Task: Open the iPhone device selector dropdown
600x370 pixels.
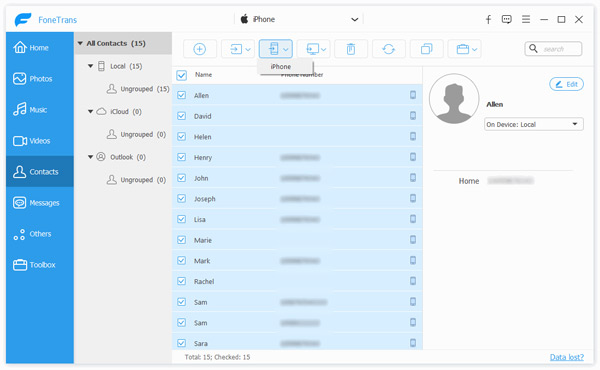Action: [299, 19]
